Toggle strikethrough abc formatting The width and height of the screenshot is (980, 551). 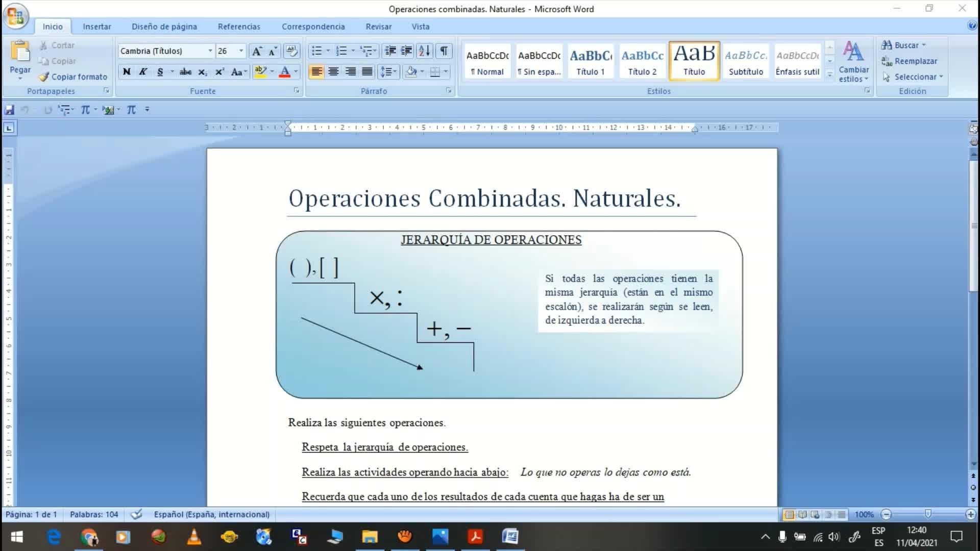186,72
